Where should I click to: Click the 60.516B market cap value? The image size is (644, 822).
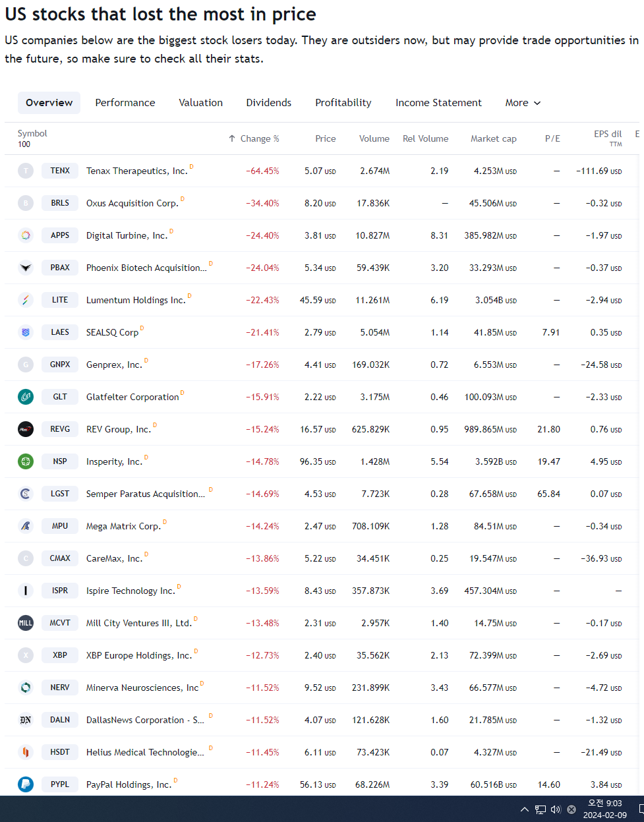tap(494, 784)
